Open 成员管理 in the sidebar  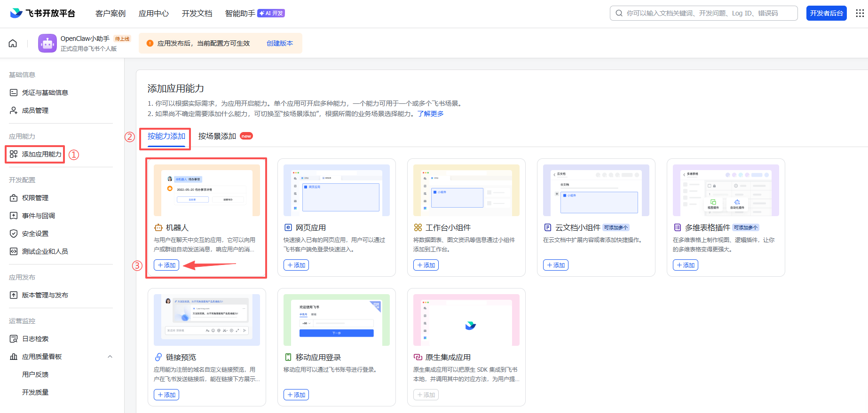(35, 110)
